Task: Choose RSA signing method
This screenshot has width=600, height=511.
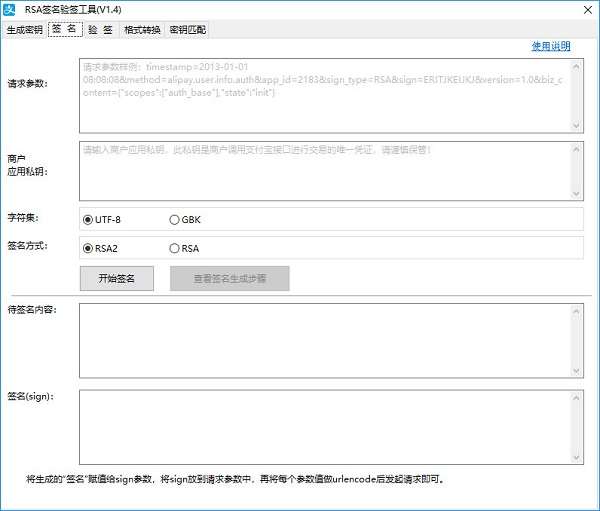Action: 184,248
